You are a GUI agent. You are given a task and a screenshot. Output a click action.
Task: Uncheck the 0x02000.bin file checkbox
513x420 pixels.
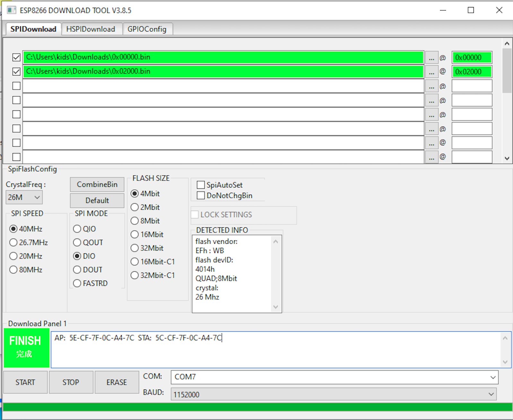coord(16,72)
